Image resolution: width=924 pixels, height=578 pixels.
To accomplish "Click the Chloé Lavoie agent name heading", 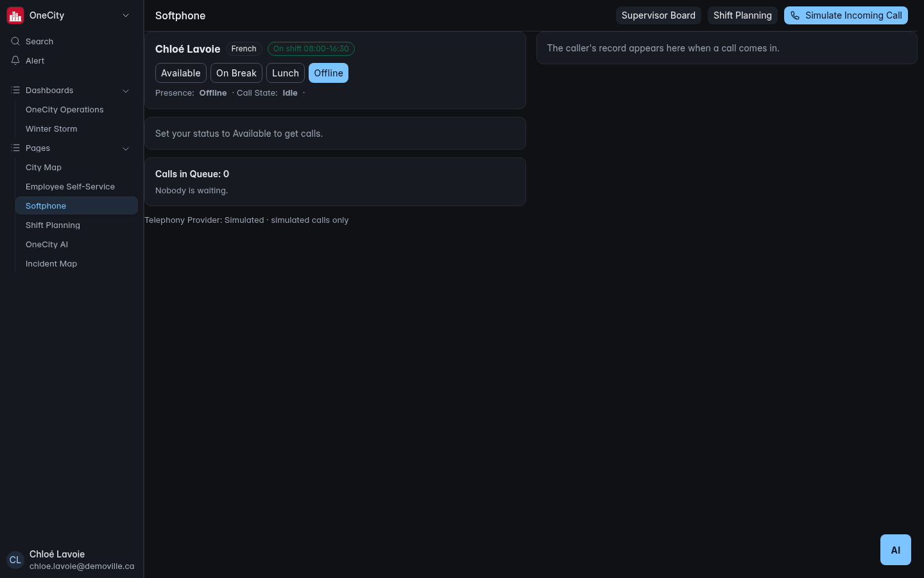I will tap(187, 49).
